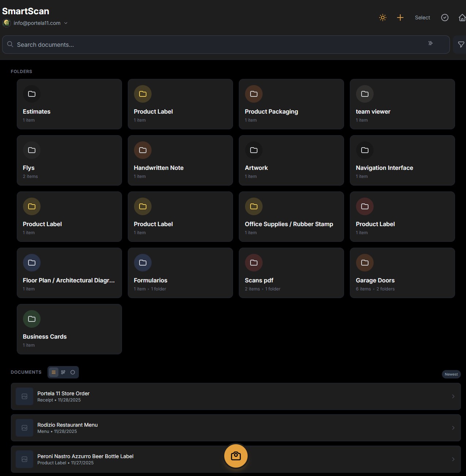The height and width of the screenshot is (476, 466).
Task: Open the Garage Doors folder
Action: point(402,273)
